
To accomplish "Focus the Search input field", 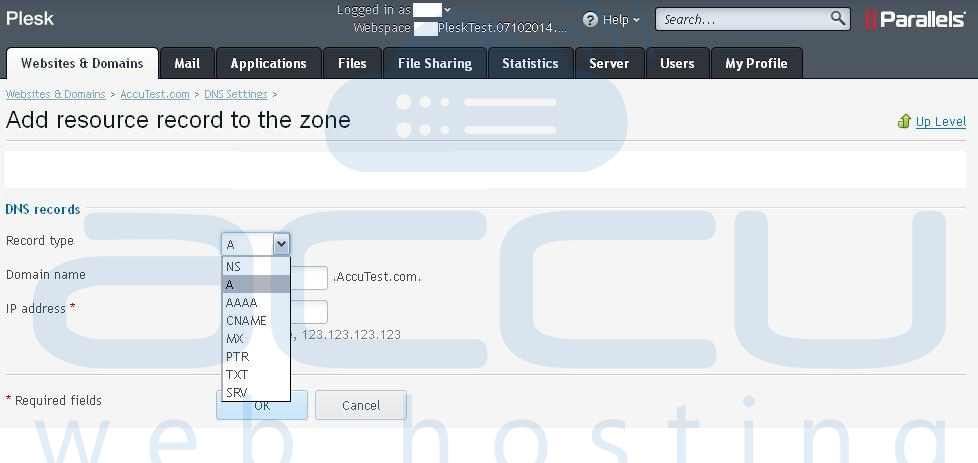I will [x=745, y=19].
